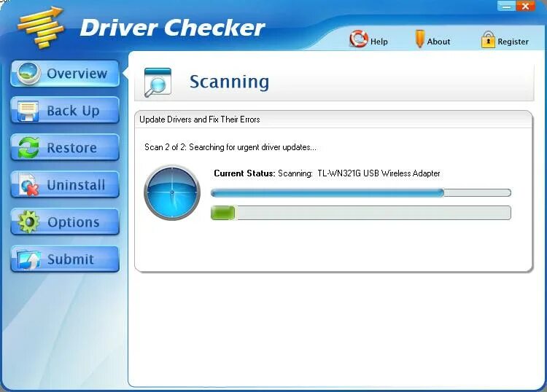Screen dimensions: 547x392
Task: Click the green overall progress bar
Action: pos(361,213)
